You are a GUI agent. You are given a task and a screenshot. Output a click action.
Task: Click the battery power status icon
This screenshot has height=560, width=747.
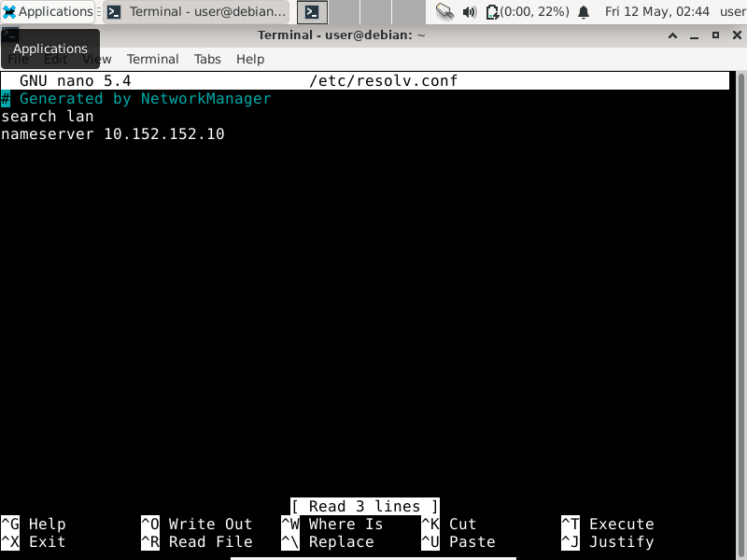492,12
